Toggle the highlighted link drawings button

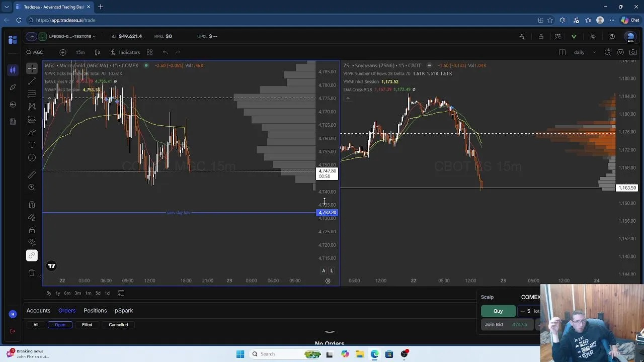pyautogui.click(x=32, y=255)
